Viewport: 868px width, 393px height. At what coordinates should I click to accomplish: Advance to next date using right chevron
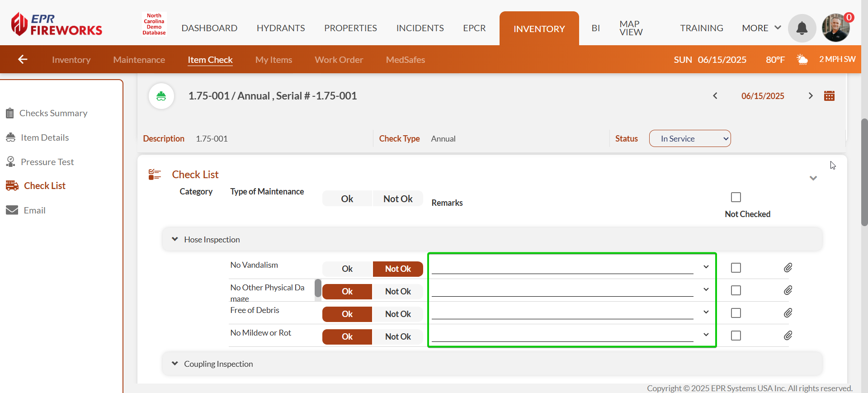pyautogui.click(x=811, y=96)
